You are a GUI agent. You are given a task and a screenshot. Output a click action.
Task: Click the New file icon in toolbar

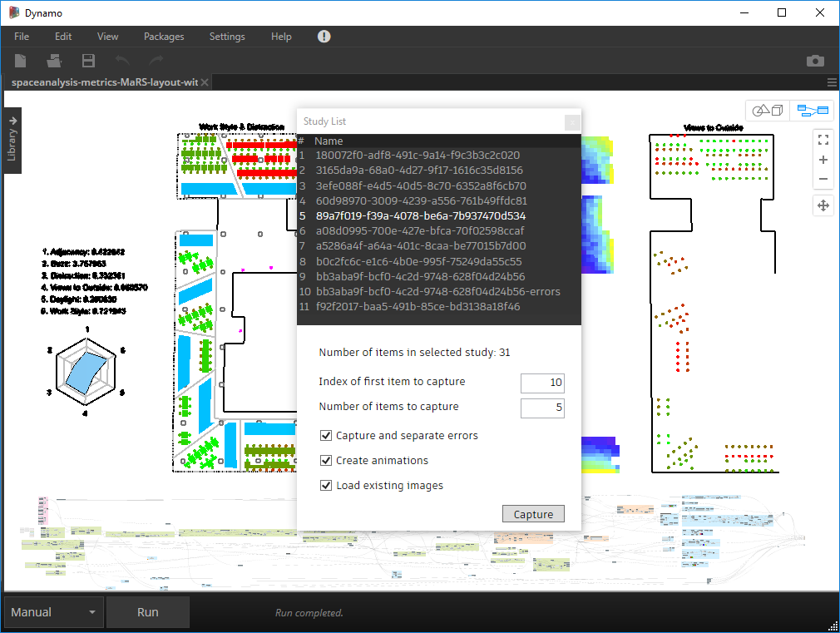point(21,61)
